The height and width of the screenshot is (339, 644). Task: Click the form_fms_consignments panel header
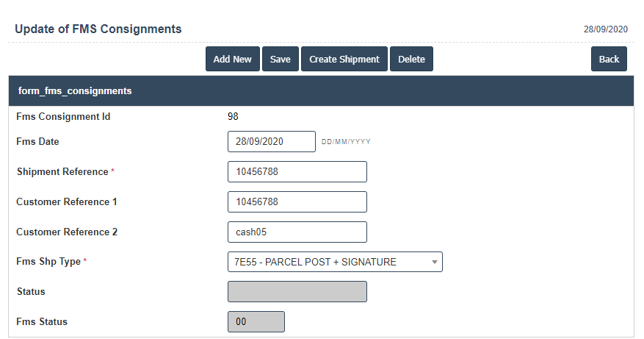pyautogui.click(x=75, y=91)
